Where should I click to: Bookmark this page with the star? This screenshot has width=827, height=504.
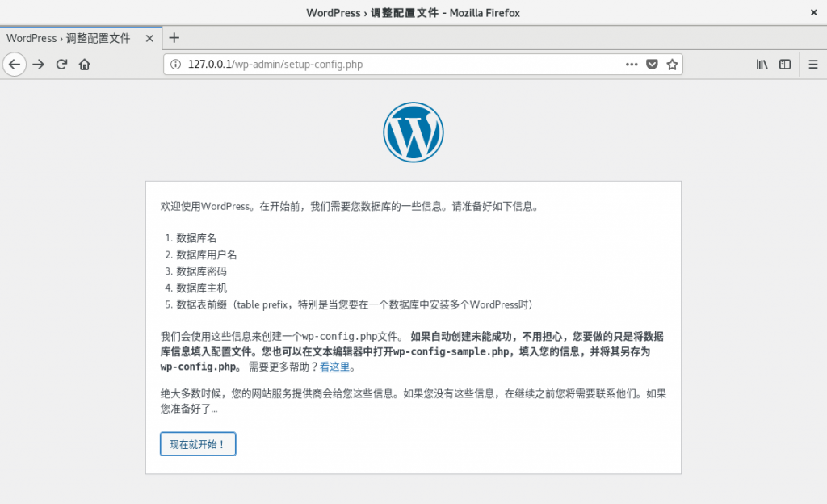pos(671,65)
